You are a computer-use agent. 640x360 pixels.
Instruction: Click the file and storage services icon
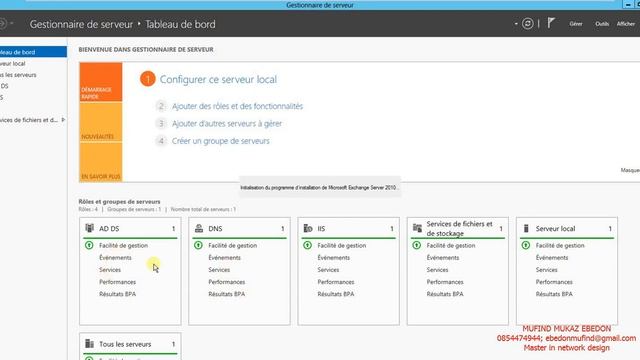coord(417,228)
